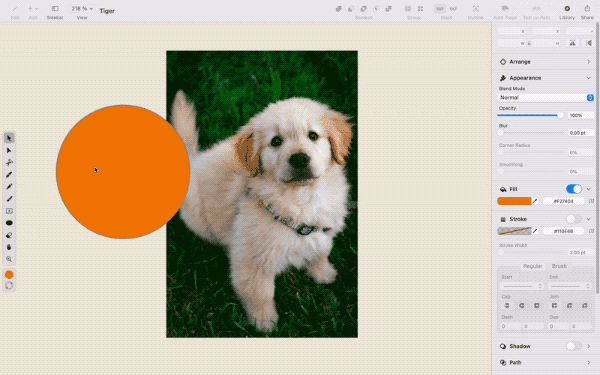Expand the Stroke options chevron

pyautogui.click(x=588, y=219)
